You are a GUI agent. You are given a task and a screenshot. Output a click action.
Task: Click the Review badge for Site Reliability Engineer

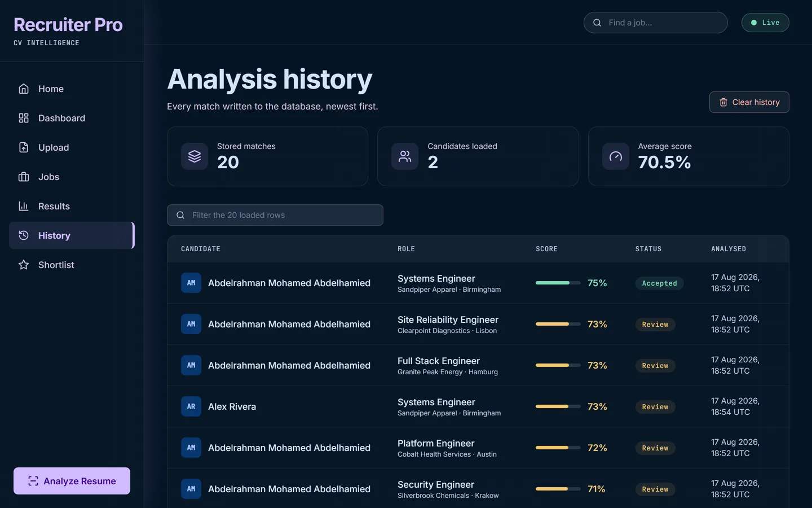[x=655, y=325]
